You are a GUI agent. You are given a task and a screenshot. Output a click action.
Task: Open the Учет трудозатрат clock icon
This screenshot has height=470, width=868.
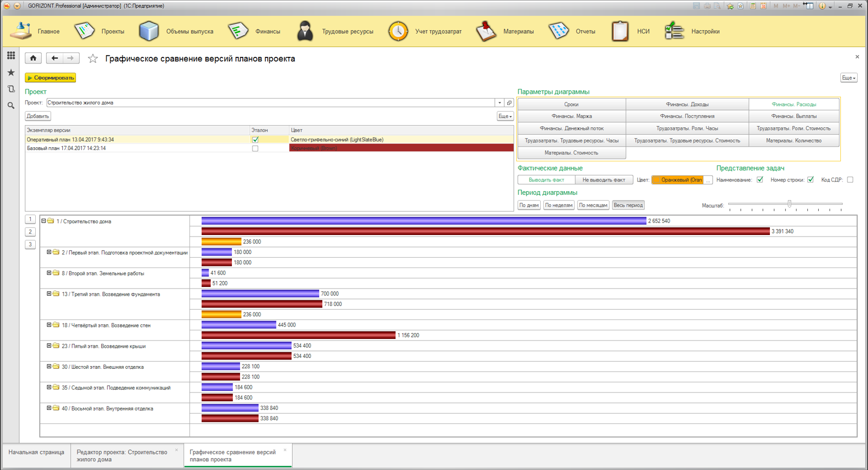coord(398,31)
